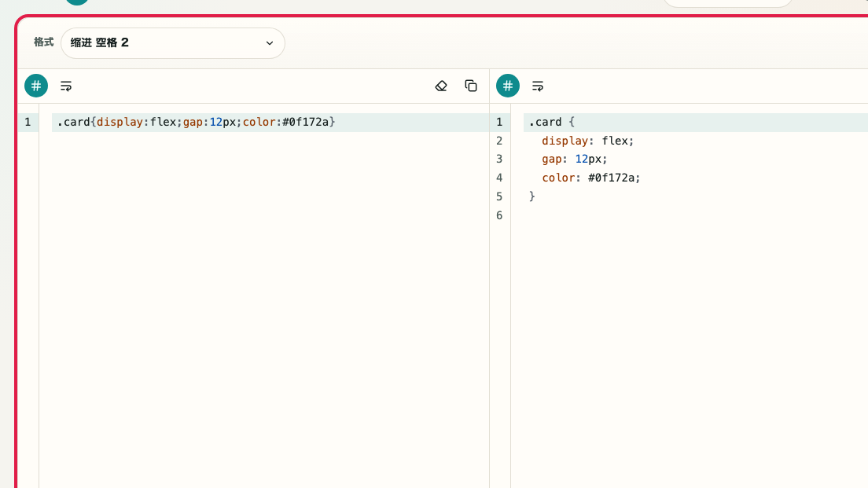Toggle word wrap in input pane

pyautogui.click(x=66, y=86)
